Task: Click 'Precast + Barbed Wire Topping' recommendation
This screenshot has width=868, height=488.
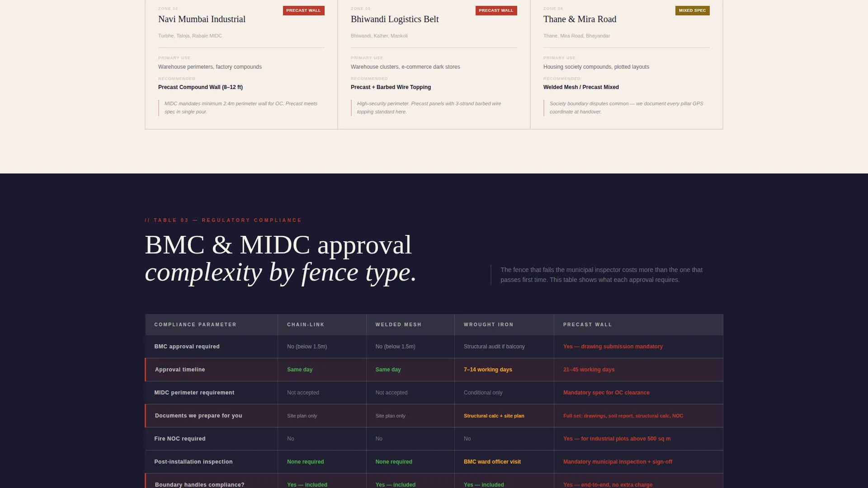Action: tap(391, 87)
